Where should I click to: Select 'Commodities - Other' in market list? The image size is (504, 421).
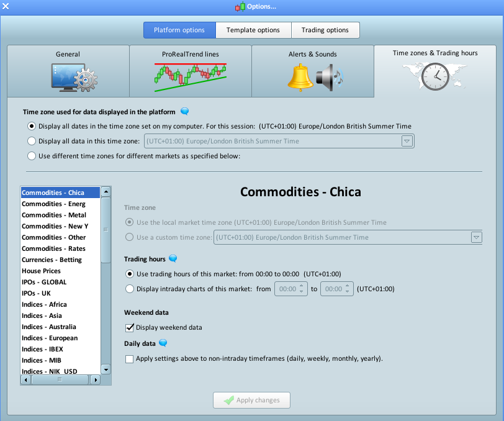(x=60, y=237)
